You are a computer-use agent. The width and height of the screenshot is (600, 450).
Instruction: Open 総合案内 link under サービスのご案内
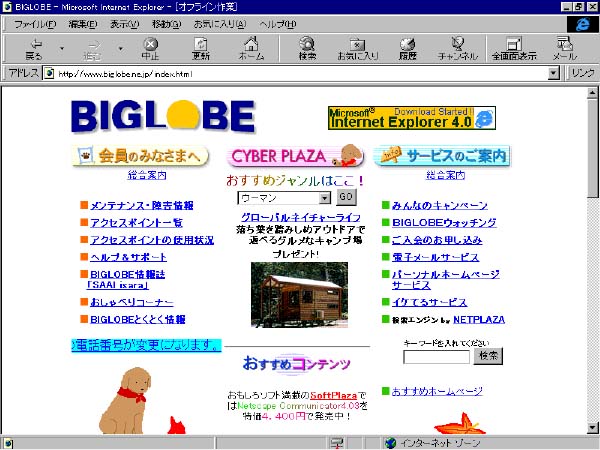[445, 175]
